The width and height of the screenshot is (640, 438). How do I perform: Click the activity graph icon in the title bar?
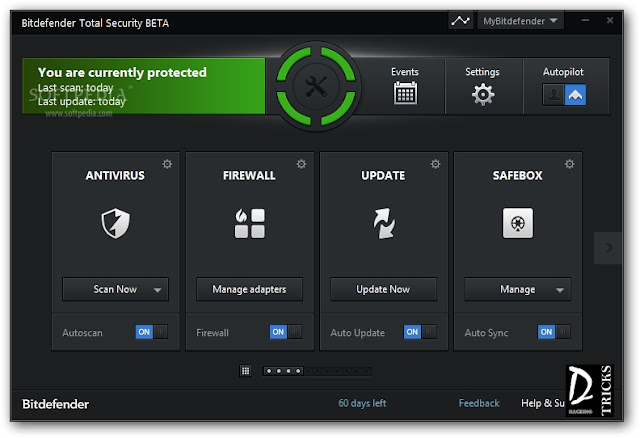[x=461, y=20]
